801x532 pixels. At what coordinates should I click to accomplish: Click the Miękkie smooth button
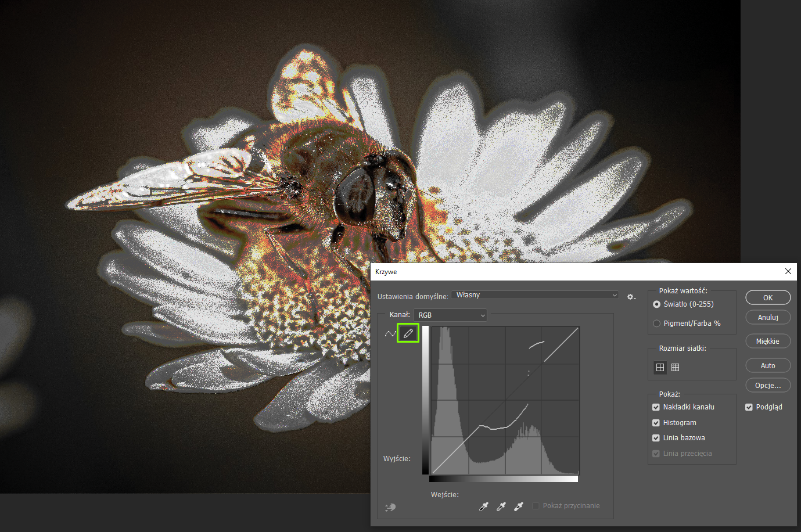click(768, 341)
